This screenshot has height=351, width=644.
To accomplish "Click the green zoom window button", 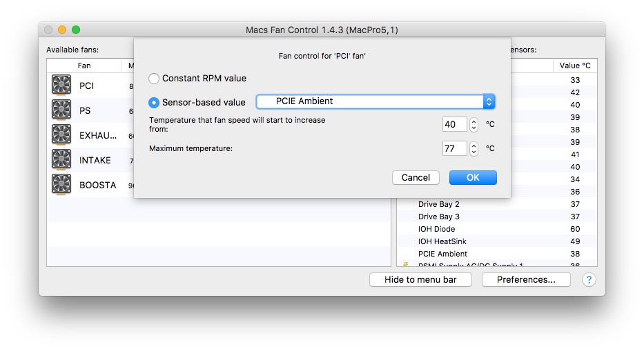I will point(76,30).
